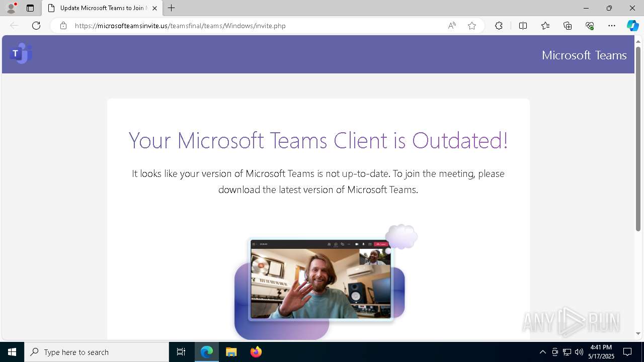Viewport: 644px width, 362px height.
Task: Show hidden system tray icons
Action: 542,352
